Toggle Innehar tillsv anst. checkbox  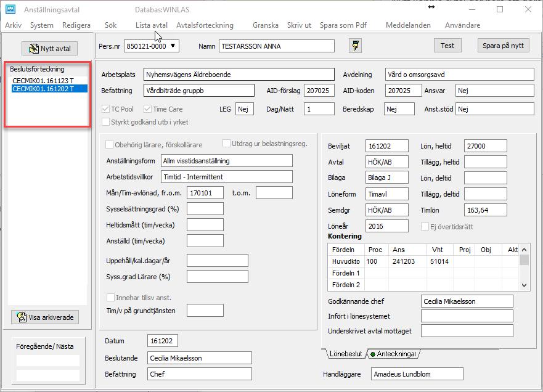click(110, 298)
